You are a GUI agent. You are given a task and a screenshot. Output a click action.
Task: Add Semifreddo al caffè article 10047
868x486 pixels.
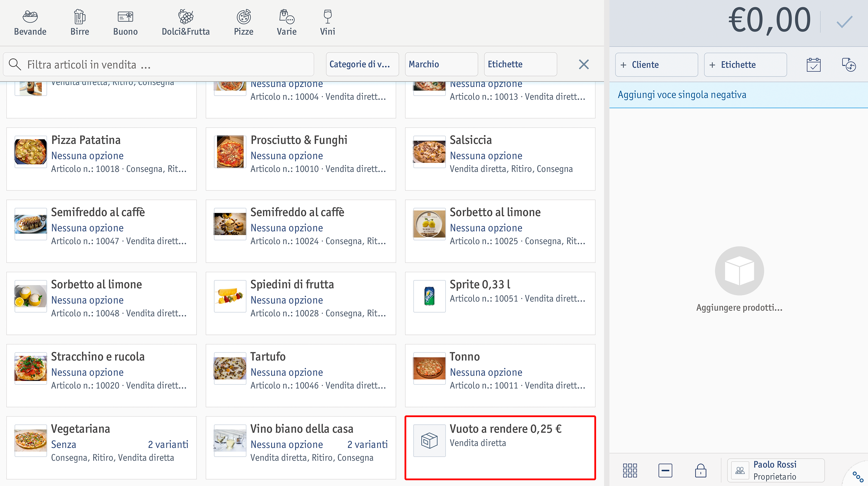point(101,231)
